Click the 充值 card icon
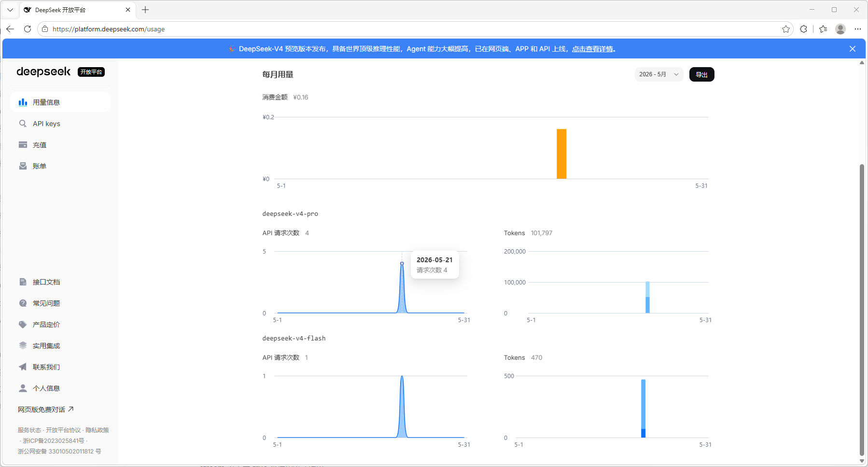868x467 pixels. pos(23,145)
